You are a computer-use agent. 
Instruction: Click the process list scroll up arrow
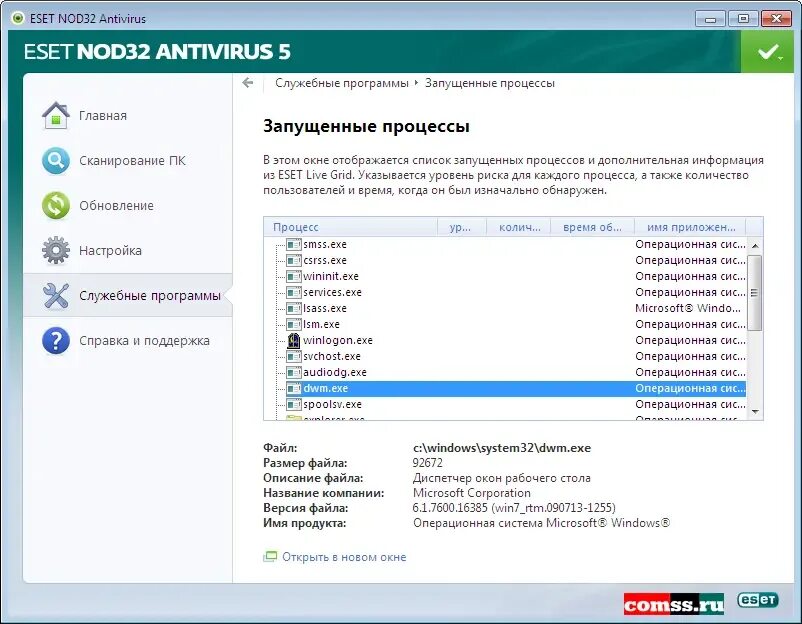point(755,246)
